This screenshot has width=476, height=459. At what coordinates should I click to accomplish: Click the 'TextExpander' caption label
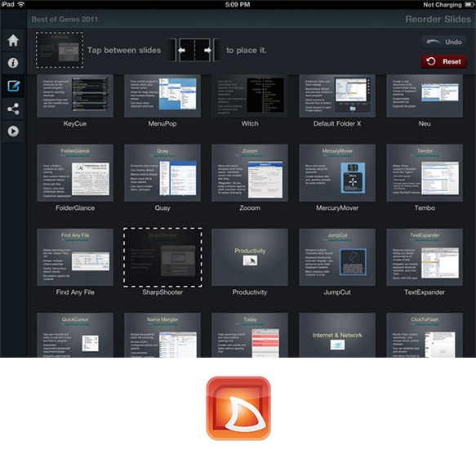click(x=425, y=292)
